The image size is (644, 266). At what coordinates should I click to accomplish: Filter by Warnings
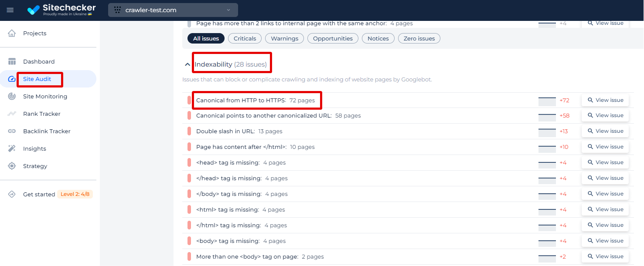pyautogui.click(x=285, y=38)
